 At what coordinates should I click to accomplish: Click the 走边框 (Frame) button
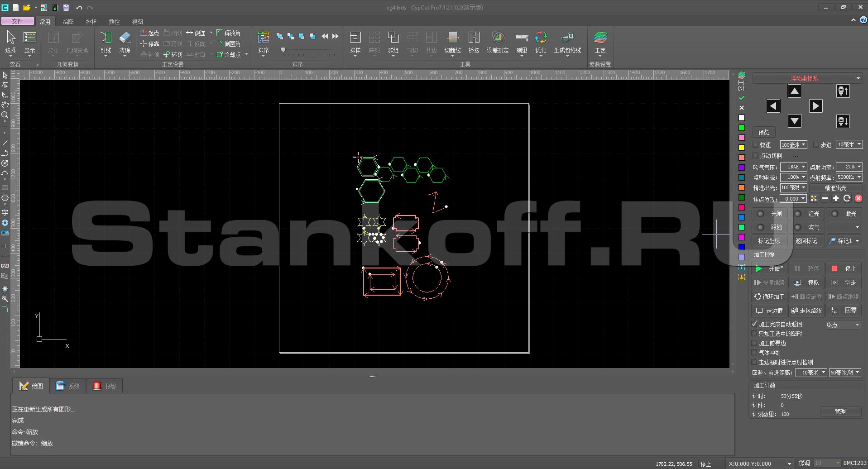(770, 311)
